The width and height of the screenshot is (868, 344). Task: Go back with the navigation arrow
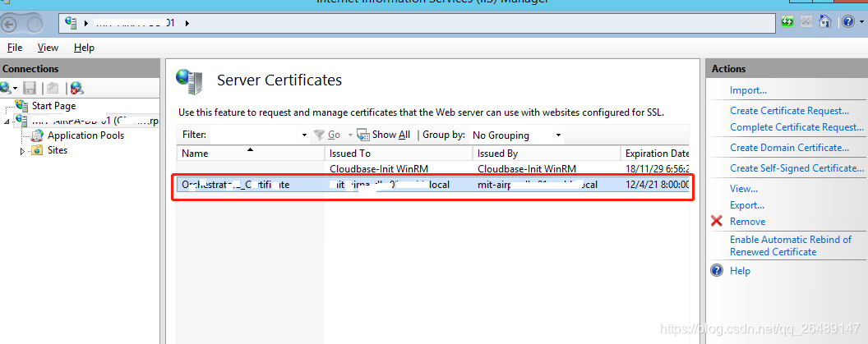point(9,25)
